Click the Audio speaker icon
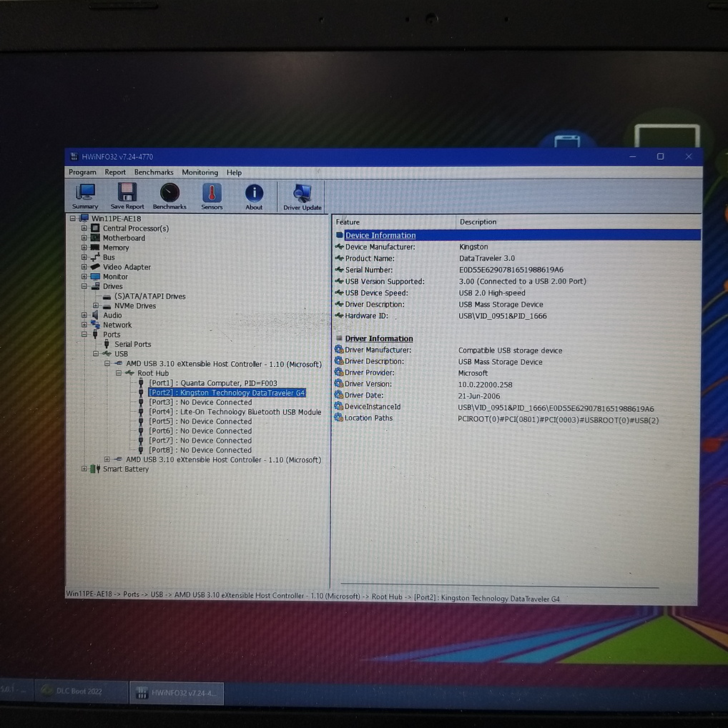The image size is (728, 728). 95,315
